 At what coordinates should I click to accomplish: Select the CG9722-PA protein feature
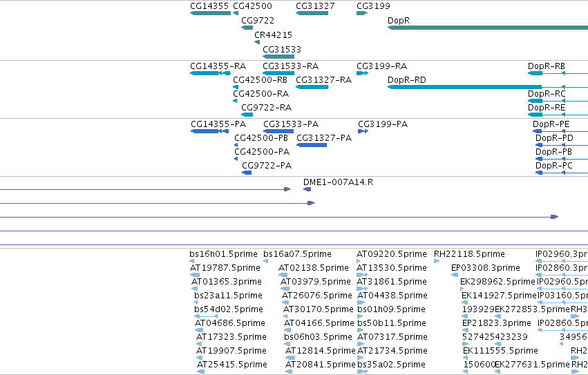click(247, 173)
